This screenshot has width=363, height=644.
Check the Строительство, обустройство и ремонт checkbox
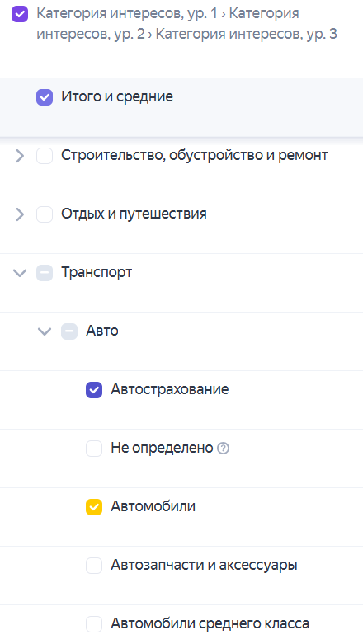coord(45,156)
